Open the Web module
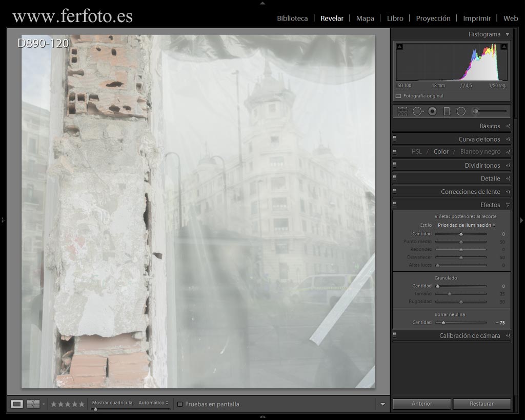525x420 pixels. coord(511,18)
